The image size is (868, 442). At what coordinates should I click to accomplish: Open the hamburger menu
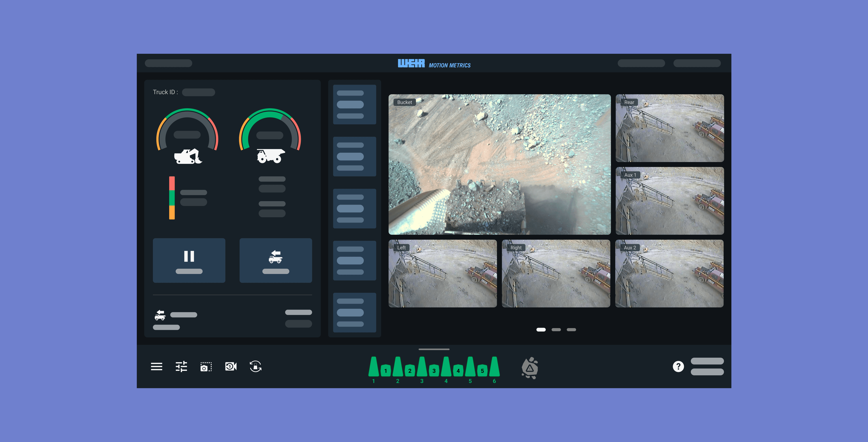(156, 366)
